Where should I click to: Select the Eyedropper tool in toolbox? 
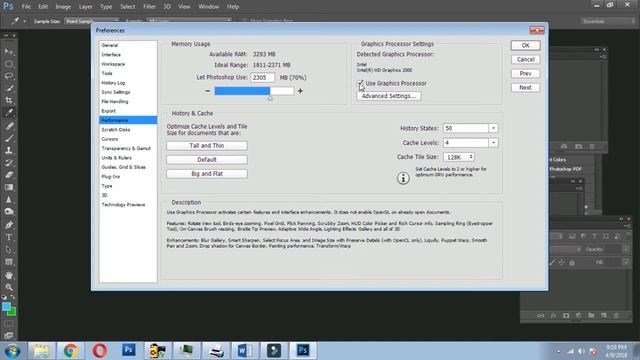point(9,113)
